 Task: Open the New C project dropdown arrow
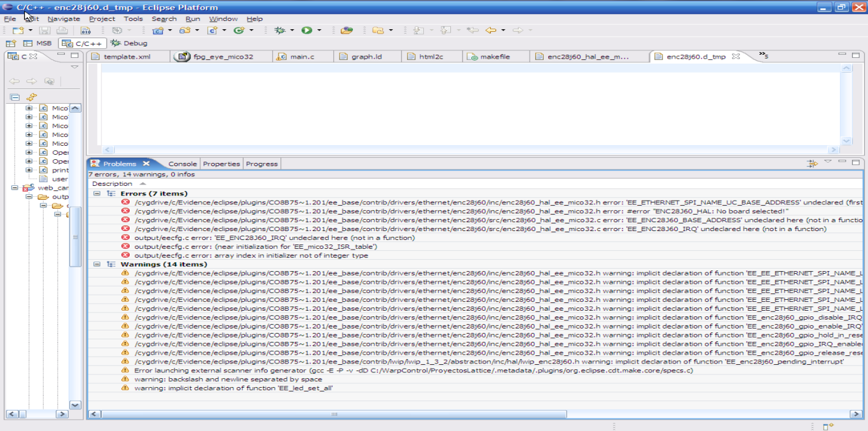[x=170, y=31]
